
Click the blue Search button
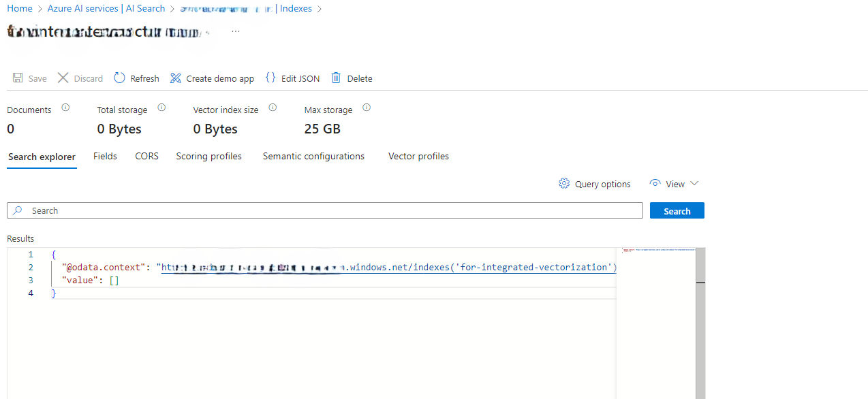click(677, 210)
